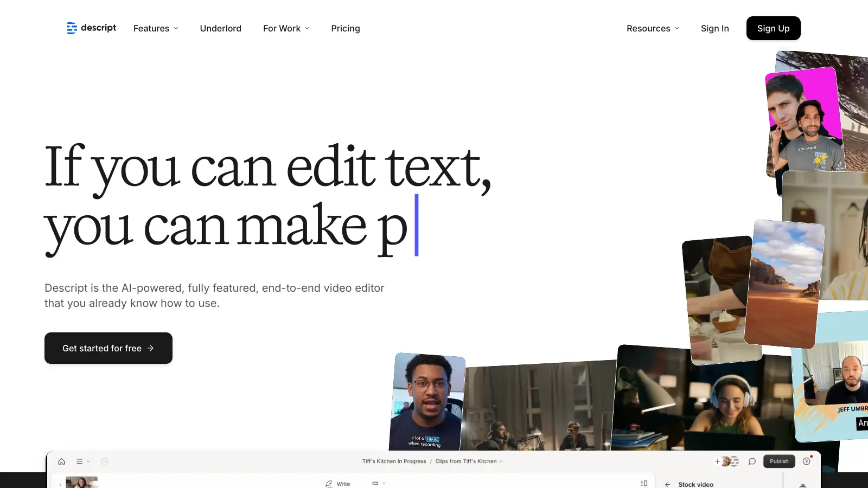The image size is (868, 488).
Task: Open the Clips from Tiff's Kitchen breadcrumb chevron
Action: 500,461
